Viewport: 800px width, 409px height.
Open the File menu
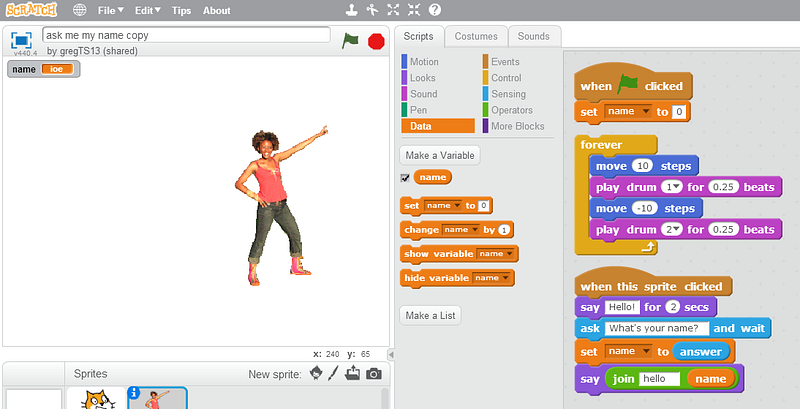(x=111, y=10)
